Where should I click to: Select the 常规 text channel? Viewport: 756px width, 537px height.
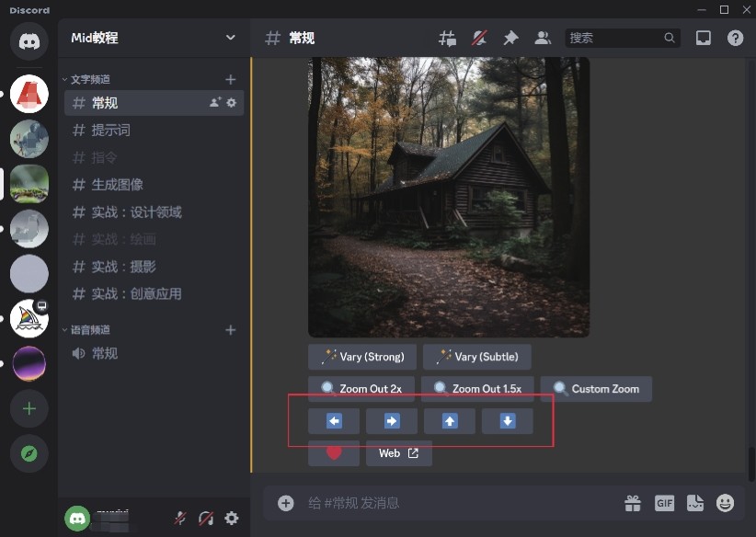tap(154, 103)
